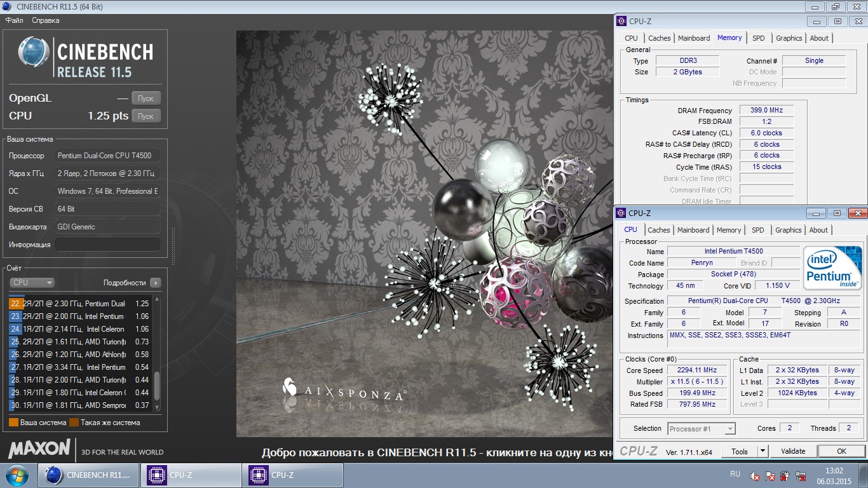Click the DRAM Frequency 399.0 MHz value
The width and height of the screenshot is (868, 488).
766,111
